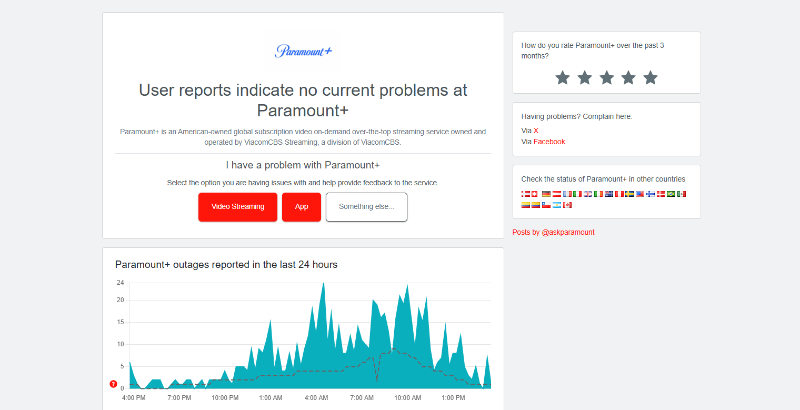Select the Germany flag
The width and height of the screenshot is (800, 410).
(546, 194)
